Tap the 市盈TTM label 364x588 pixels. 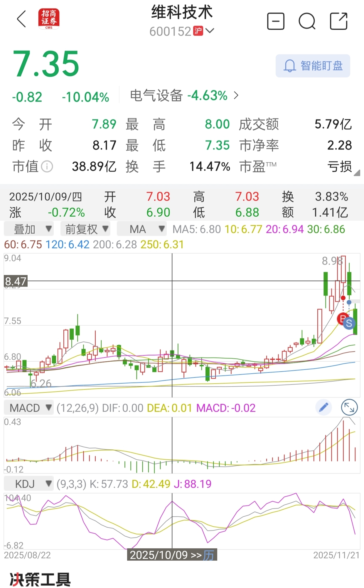pos(258,166)
